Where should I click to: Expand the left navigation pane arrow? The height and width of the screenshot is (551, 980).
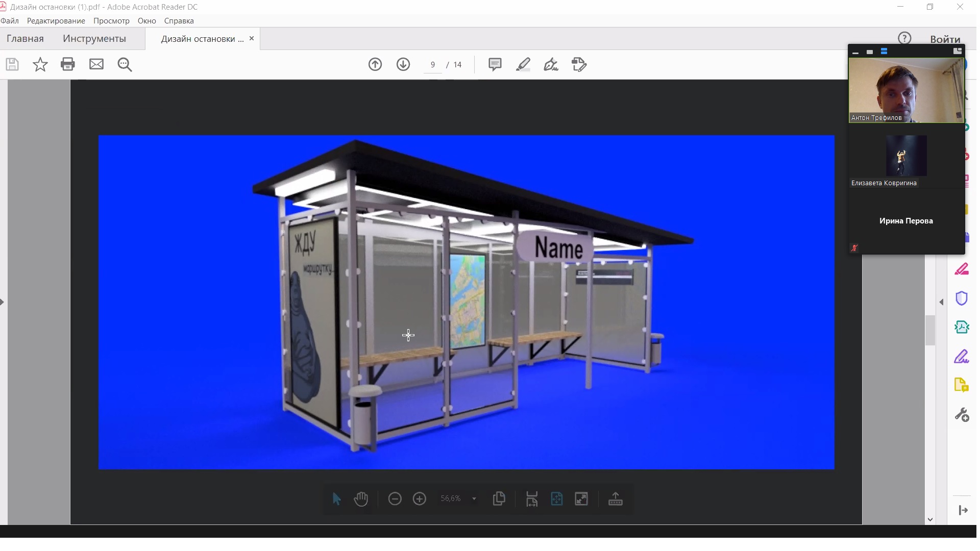(3, 302)
